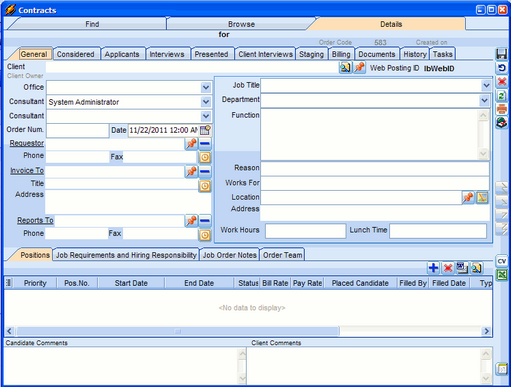511x387 pixels.
Task: Click the orange Print icon
Action: click(502, 109)
